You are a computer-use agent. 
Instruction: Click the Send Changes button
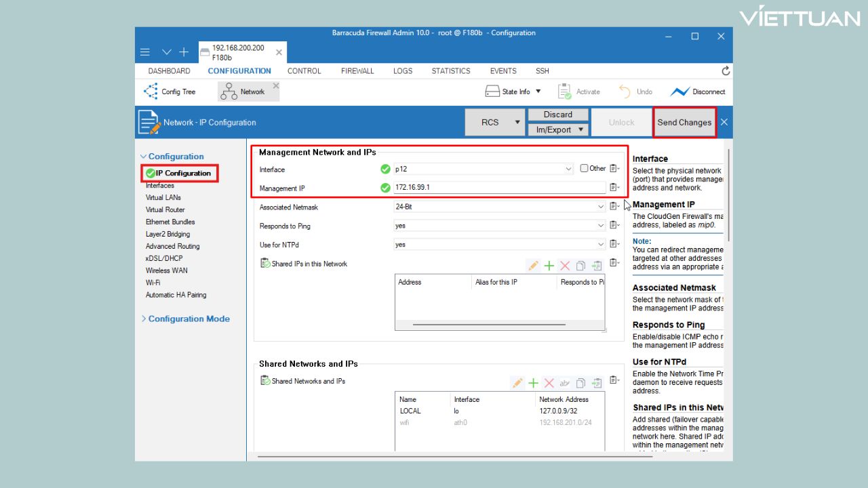684,123
